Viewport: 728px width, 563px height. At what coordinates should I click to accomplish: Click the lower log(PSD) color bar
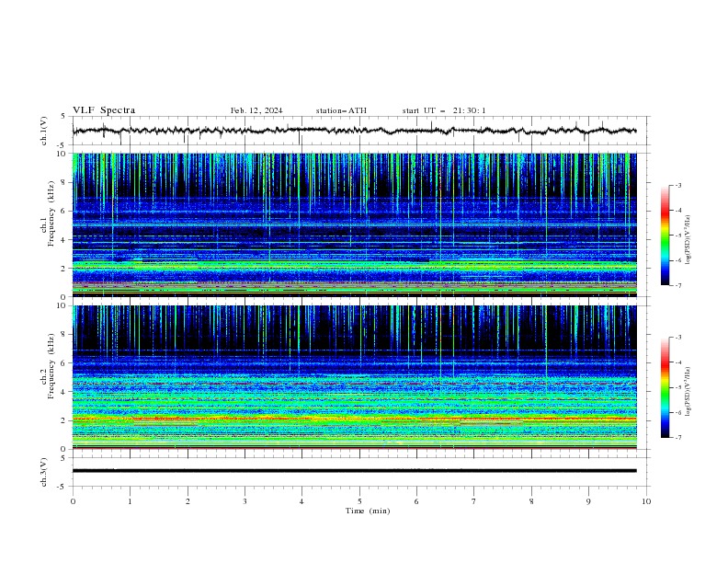pyautogui.click(x=665, y=387)
